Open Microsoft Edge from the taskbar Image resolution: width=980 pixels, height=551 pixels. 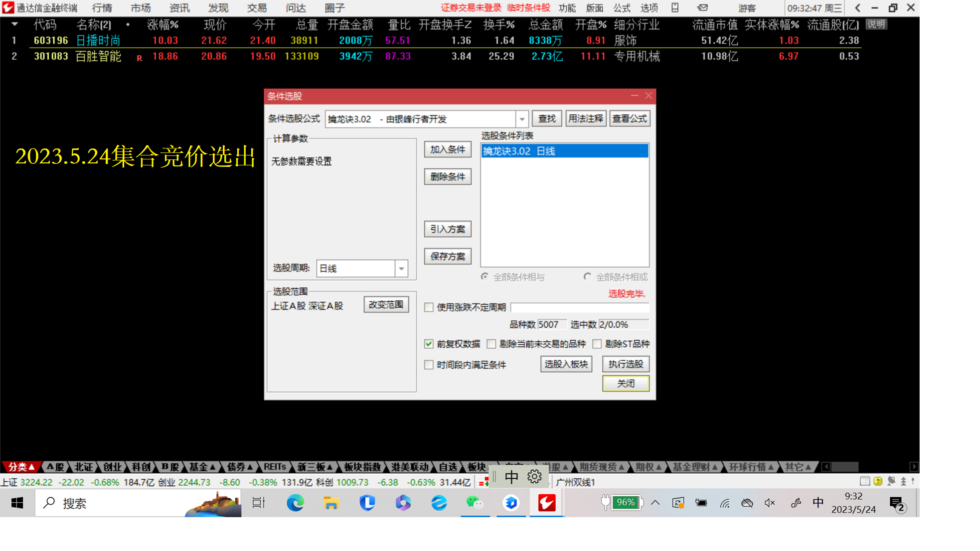click(x=295, y=503)
